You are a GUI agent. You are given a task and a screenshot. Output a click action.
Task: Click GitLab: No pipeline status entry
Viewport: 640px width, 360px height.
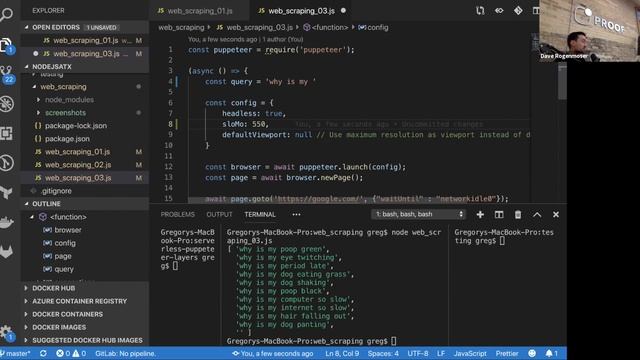[125, 353]
